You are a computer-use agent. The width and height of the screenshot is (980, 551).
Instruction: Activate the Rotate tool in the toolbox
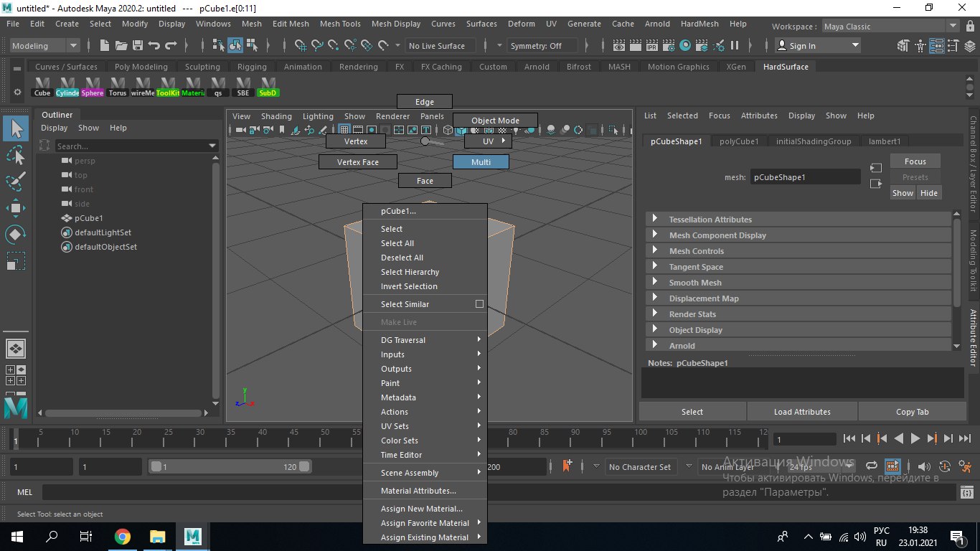pyautogui.click(x=16, y=235)
